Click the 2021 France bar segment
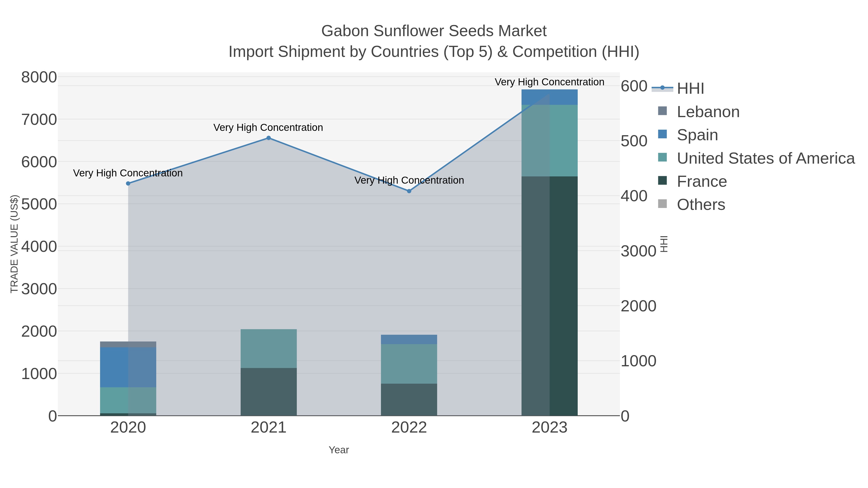This screenshot has width=868, height=488. [269, 392]
